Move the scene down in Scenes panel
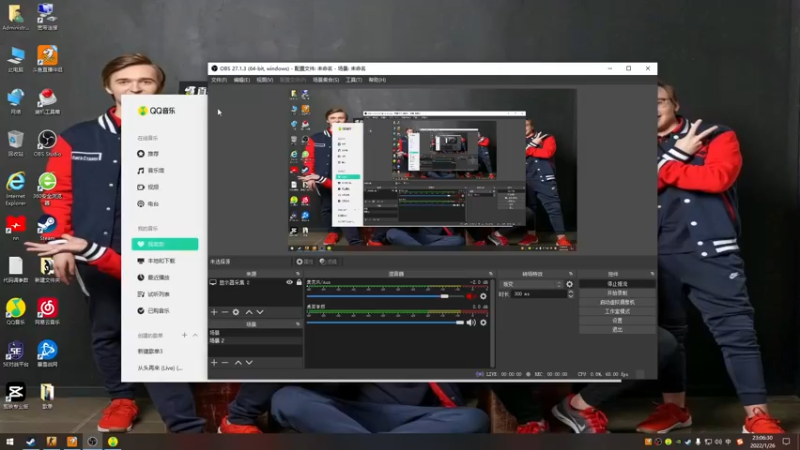 tap(249, 362)
